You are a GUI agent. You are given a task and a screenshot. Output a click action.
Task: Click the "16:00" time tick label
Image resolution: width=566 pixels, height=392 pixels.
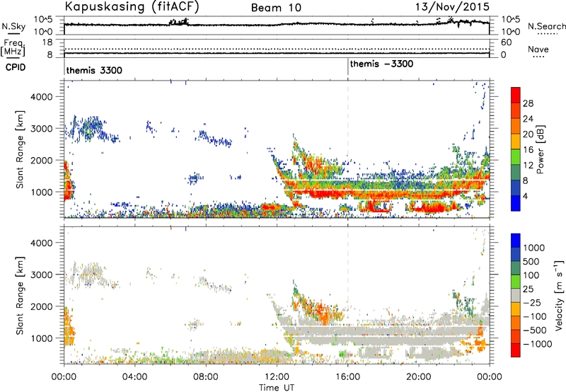click(347, 377)
